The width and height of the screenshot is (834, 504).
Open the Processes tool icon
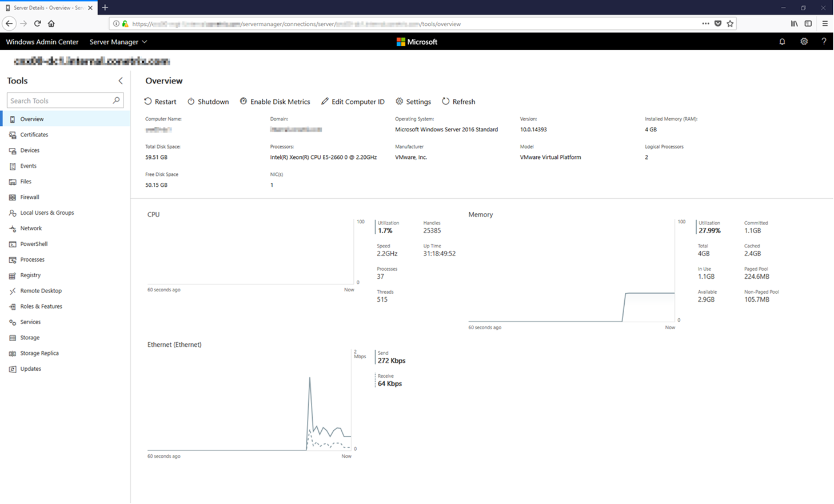click(13, 260)
